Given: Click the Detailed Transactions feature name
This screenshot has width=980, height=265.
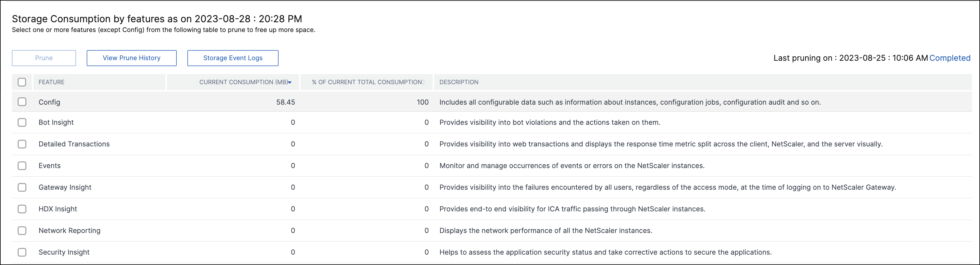Looking at the screenshot, I should click(x=74, y=144).
